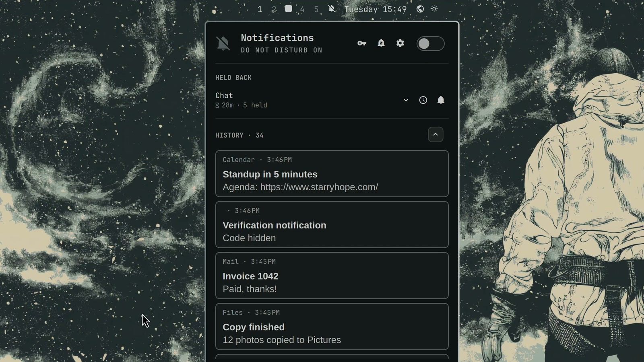Click the "Mail · 3:45PM" source label
The height and width of the screenshot is (362, 644).
pyautogui.click(x=249, y=261)
